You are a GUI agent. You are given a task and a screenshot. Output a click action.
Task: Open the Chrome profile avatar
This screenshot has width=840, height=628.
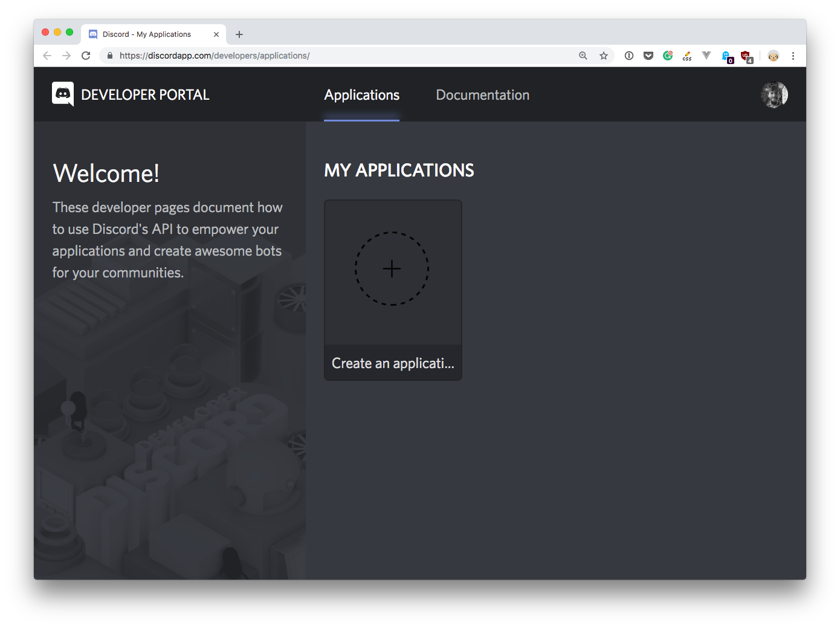(774, 56)
